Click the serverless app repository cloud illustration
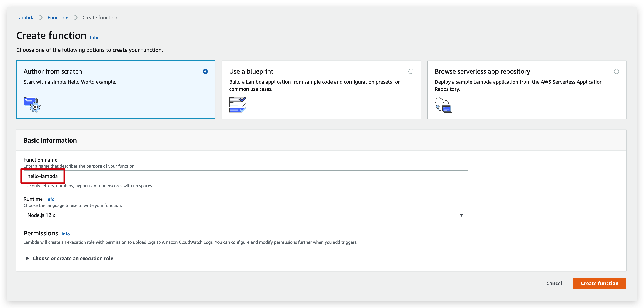This screenshot has width=644, height=308. [443, 105]
